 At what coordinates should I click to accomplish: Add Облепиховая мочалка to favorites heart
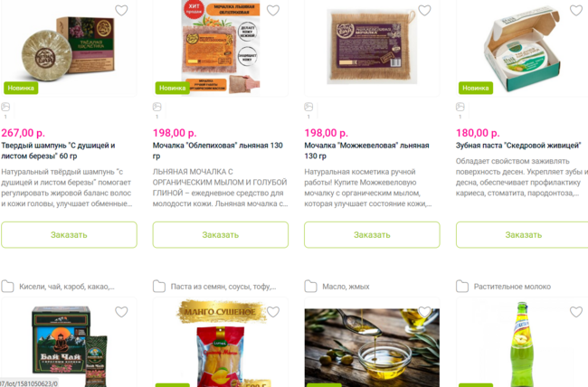pyautogui.click(x=273, y=11)
